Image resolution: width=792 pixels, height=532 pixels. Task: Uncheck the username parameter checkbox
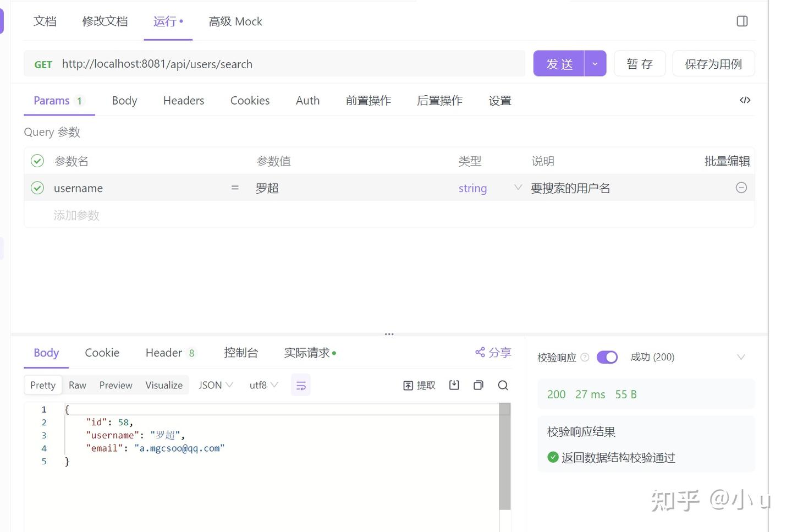[37, 188]
